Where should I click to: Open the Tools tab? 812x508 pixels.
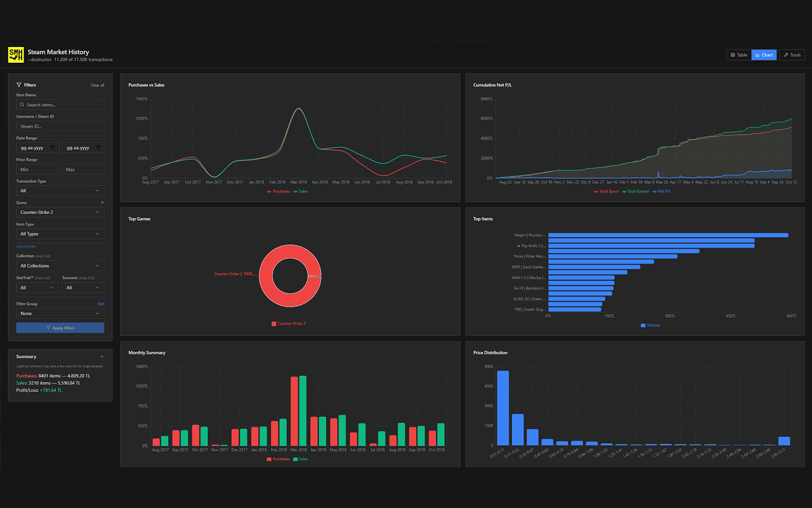(x=792, y=55)
